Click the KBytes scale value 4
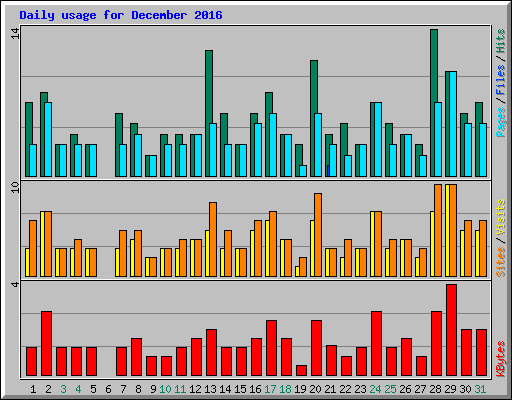This screenshot has width=512, height=400. click(15, 284)
